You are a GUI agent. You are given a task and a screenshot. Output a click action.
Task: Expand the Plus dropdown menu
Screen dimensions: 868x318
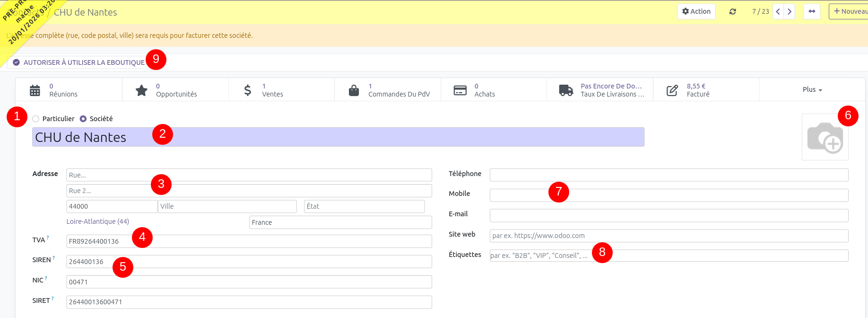click(x=812, y=89)
